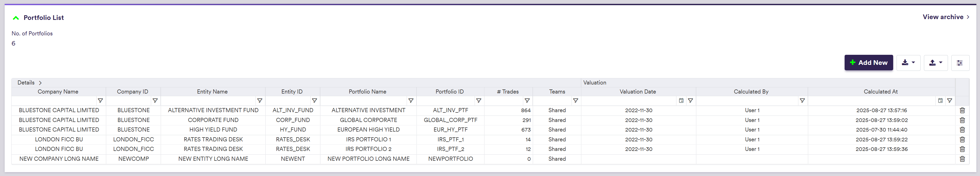Select the EUROPEAN HIGH YIELD portfolio cell
This screenshot has height=176, width=980.
click(x=368, y=130)
